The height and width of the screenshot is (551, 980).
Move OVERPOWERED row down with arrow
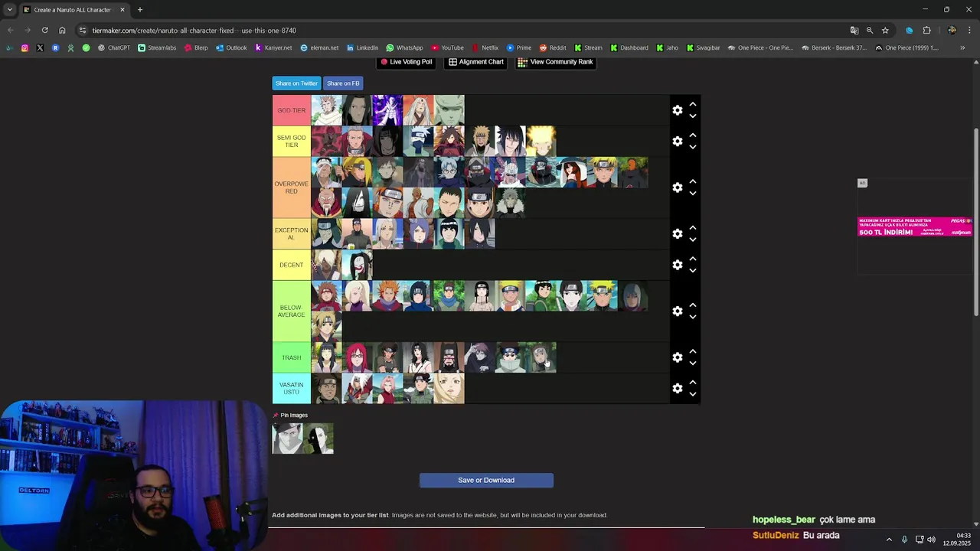(x=693, y=194)
